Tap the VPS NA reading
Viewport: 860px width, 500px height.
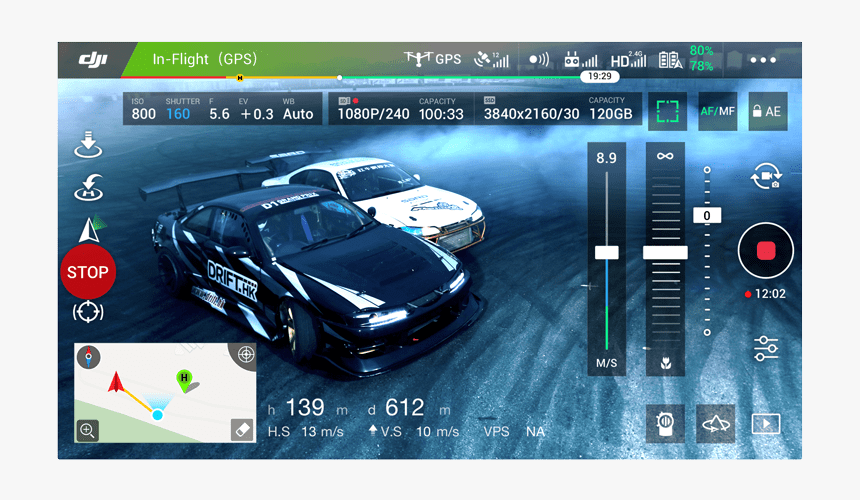514,432
